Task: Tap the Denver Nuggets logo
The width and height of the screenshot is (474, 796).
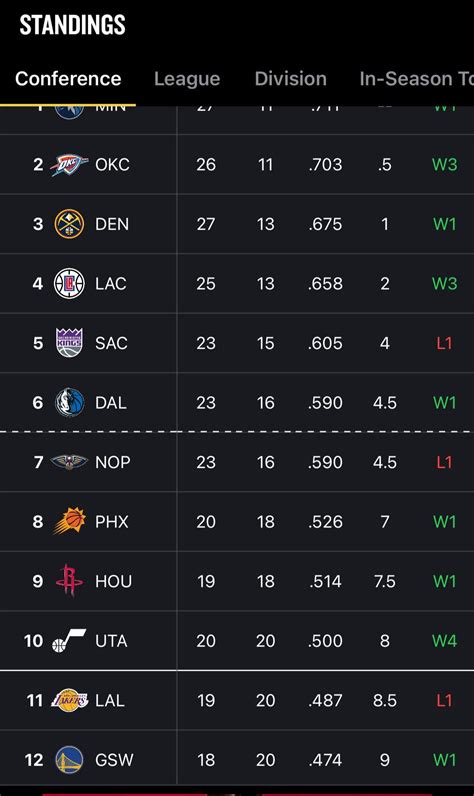Action: click(x=70, y=224)
